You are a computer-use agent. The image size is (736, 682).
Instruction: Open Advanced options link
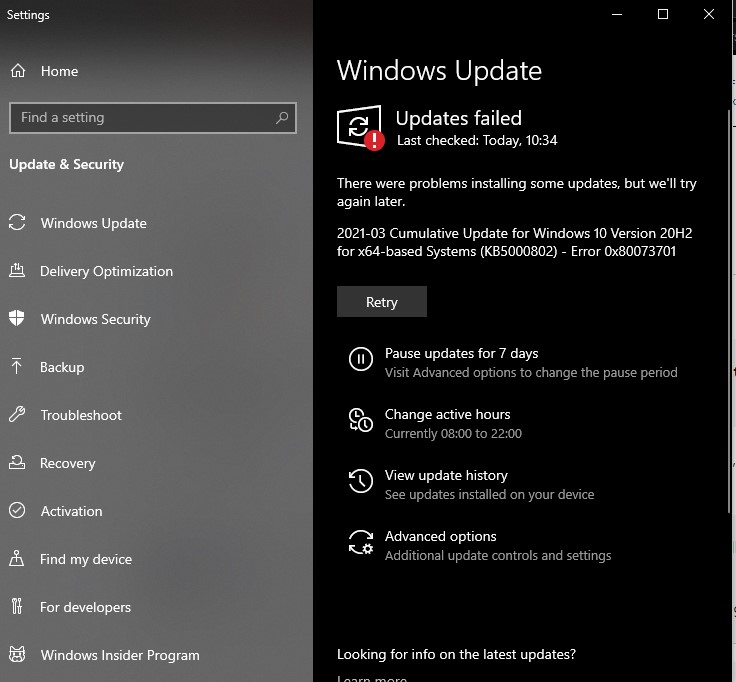pos(440,536)
